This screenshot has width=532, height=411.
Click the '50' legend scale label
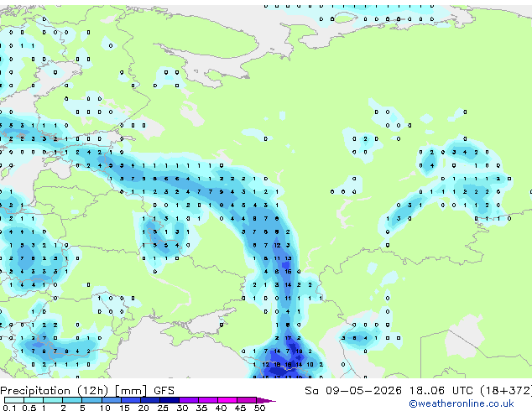[260, 408]
